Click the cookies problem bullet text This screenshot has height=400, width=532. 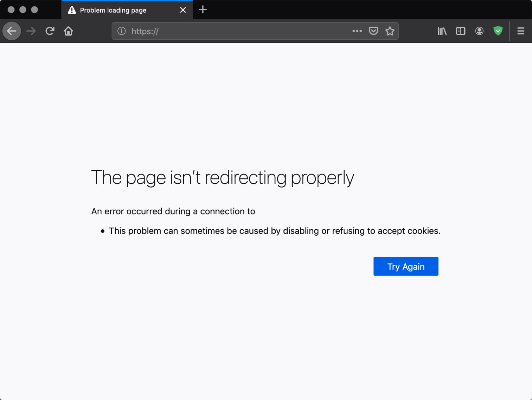(x=275, y=231)
